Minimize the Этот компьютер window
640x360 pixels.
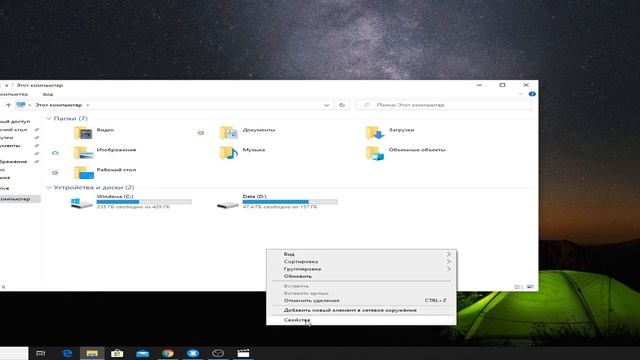click(479, 85)
